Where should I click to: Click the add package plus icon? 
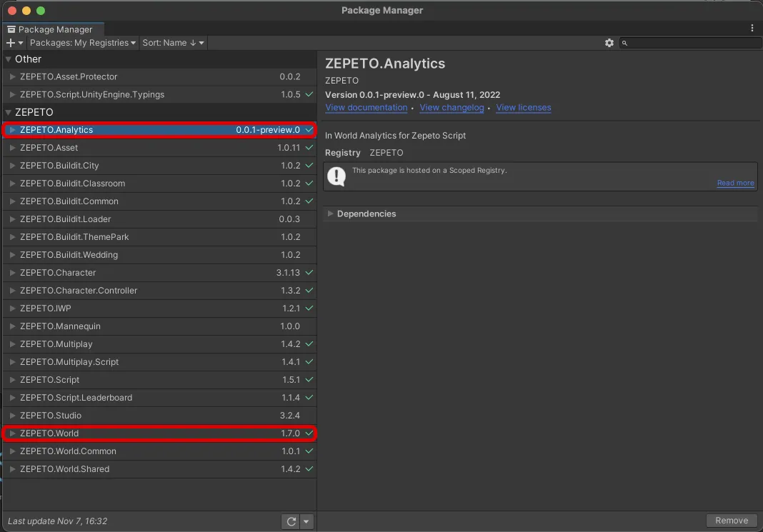point(10,43)
